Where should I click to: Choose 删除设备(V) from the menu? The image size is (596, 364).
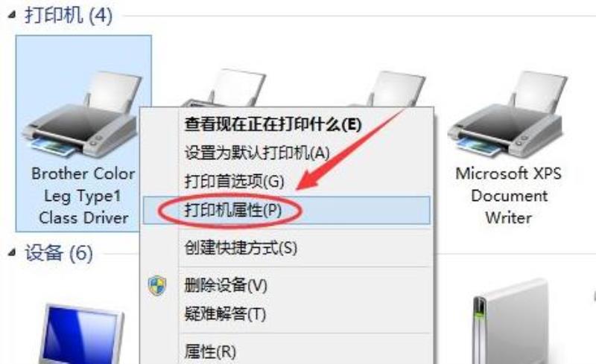[x=287, y=285]
